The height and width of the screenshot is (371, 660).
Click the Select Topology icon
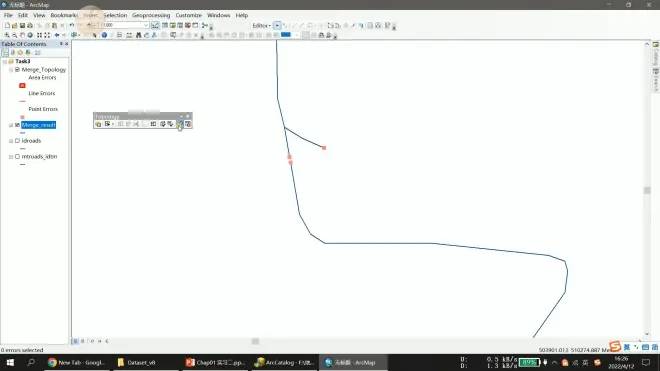[x=98, y=124]
